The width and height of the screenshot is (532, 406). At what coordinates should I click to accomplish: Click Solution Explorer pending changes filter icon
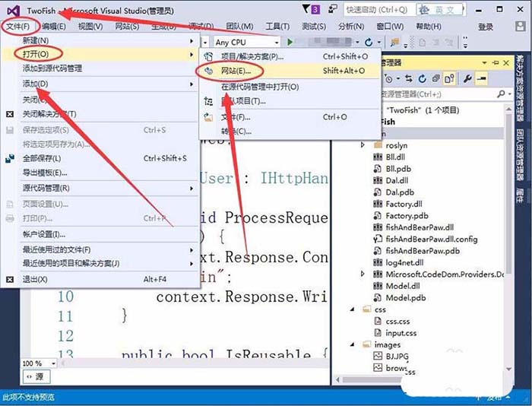388,79
